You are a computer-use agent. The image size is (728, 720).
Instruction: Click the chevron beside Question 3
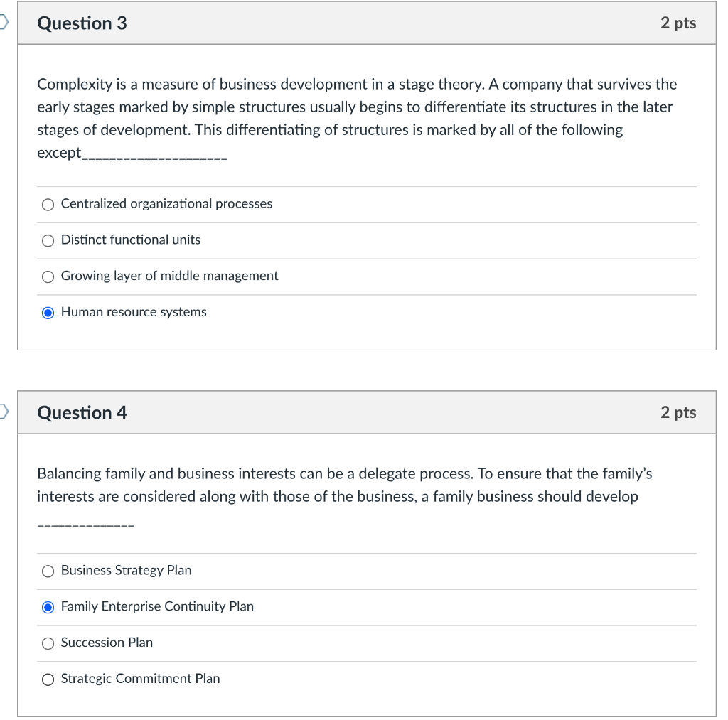2,21
